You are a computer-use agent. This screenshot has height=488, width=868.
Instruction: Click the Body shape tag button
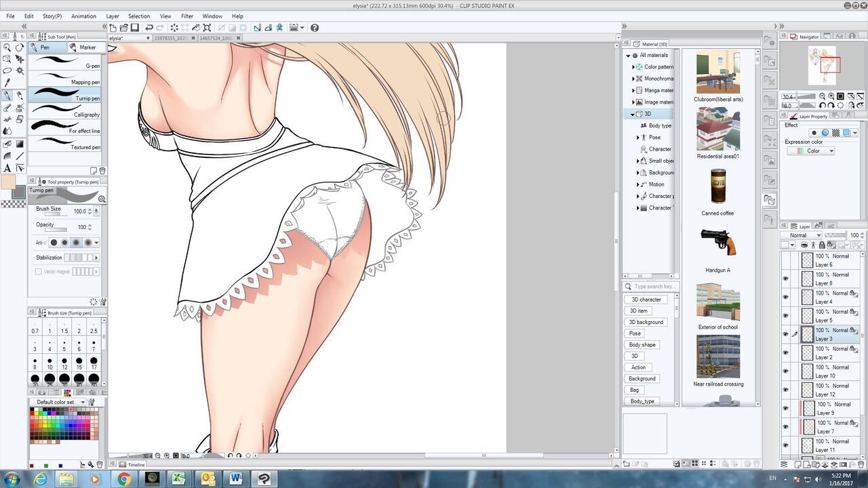(x=642, y=345)
